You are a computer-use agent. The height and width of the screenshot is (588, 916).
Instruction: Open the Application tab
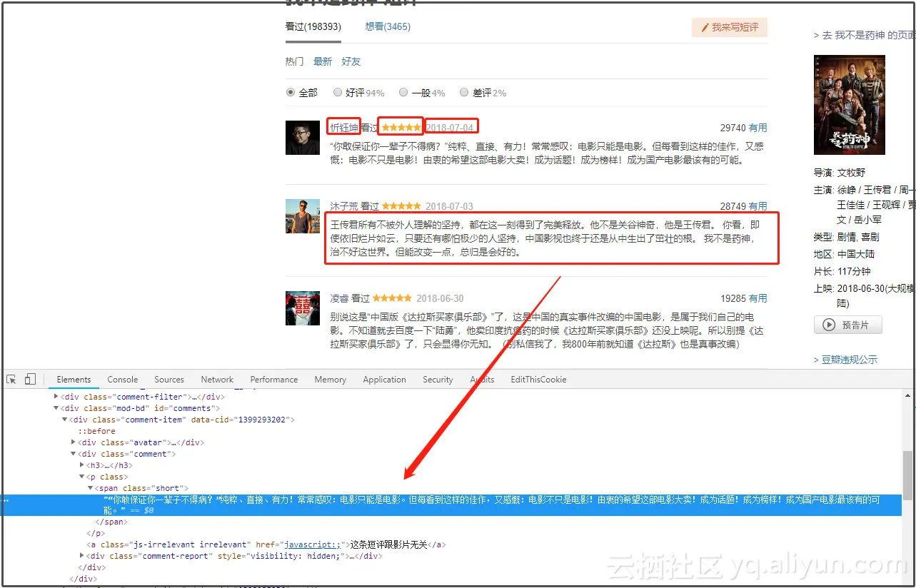(384, 379)
